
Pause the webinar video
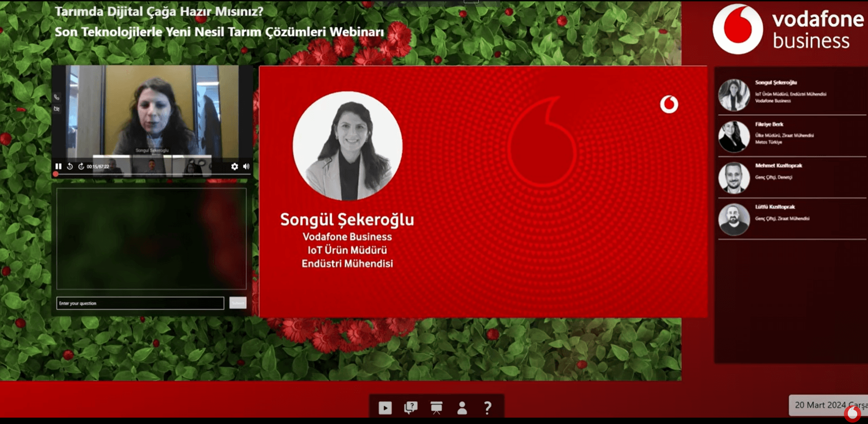click(58, 167)
